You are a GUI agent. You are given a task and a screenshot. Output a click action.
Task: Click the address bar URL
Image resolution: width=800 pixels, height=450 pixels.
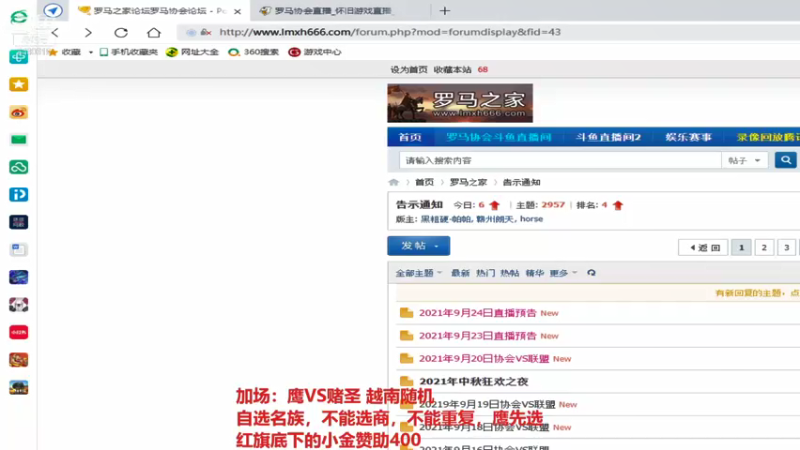pyautogui.click(x=390, y=32)
